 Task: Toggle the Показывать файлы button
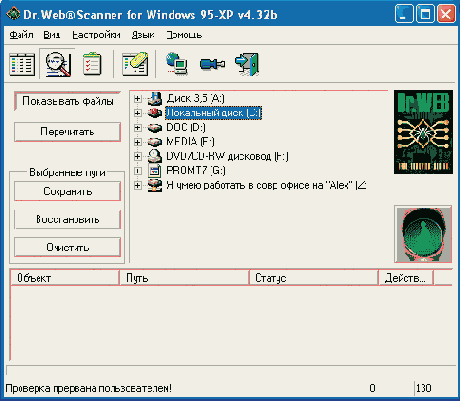(x=67, y=101)
